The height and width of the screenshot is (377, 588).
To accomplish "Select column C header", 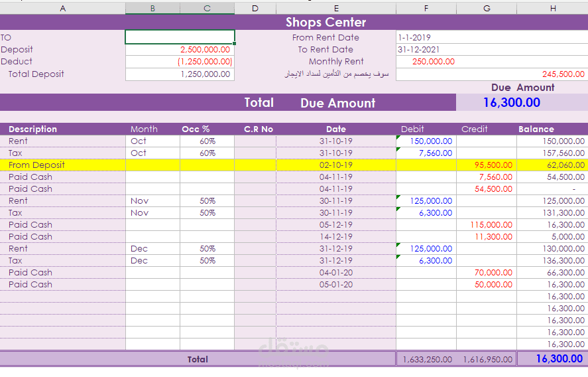I will tap(207, 8).
